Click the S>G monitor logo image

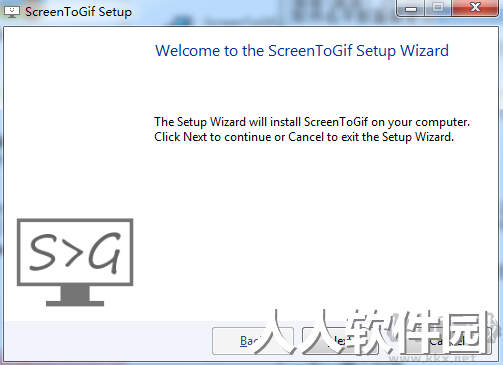(x=75, y=262)
